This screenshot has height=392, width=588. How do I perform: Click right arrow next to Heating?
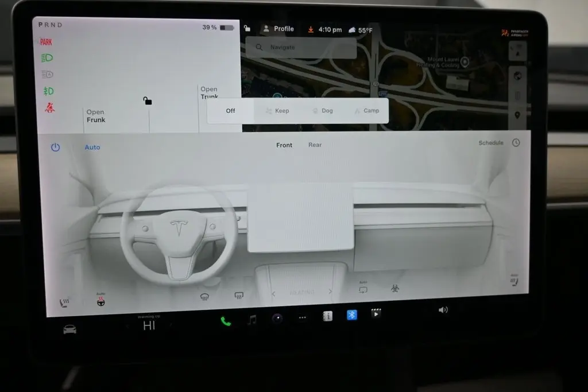point(330,292)
